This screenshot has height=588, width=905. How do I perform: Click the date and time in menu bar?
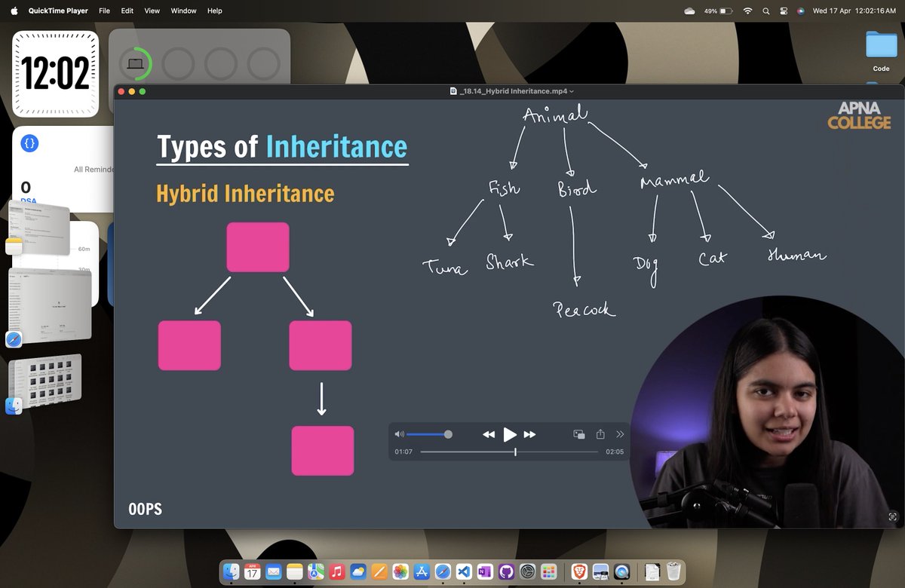click(854, 11)
